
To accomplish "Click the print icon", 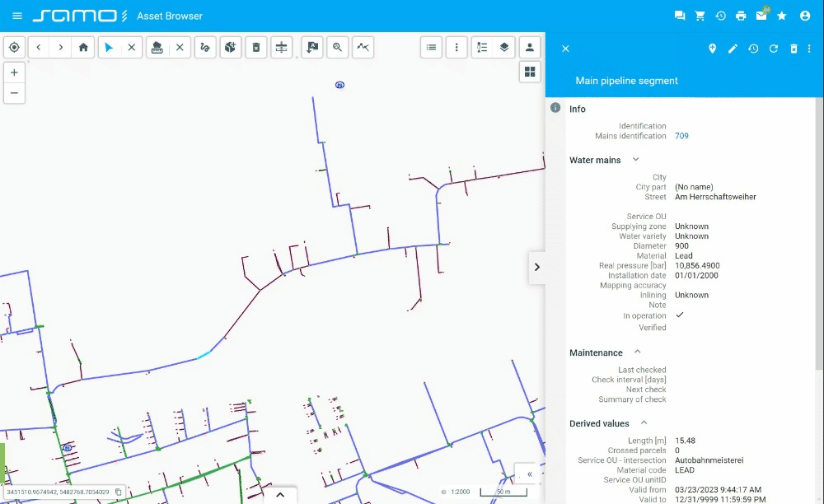I will (x=741, y=16).
